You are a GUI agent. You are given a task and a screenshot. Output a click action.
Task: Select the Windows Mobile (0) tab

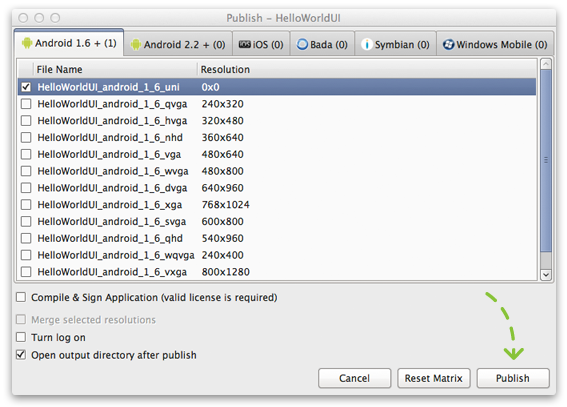pos(495,44)
